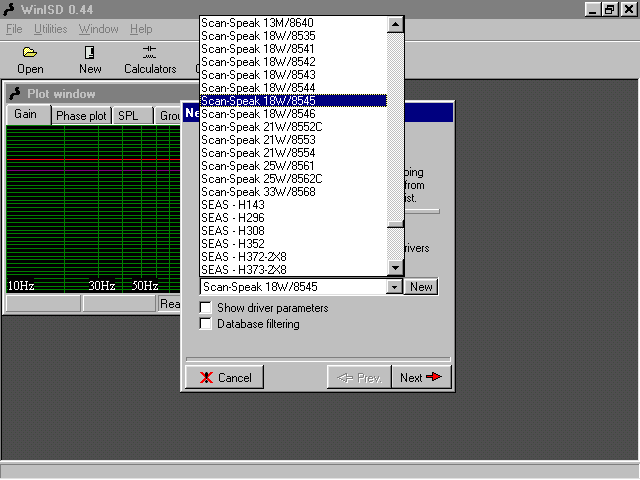This screenshot has height=480, width=640.
Task: Collapse the driver combo box arrow
Action: point(394,287)
